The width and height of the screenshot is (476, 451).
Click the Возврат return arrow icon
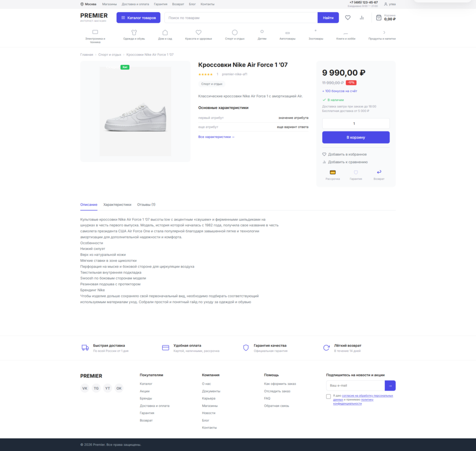pos(379,172)
